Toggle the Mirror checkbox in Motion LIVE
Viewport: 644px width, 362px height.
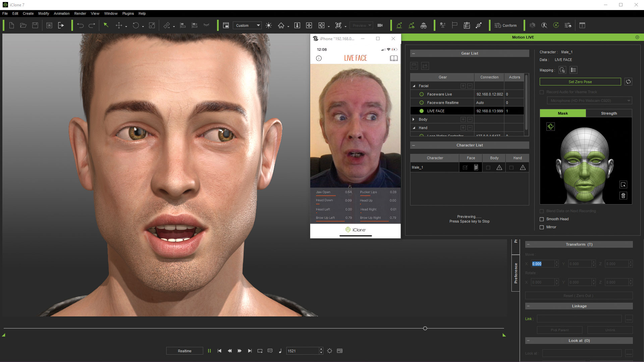point(541,227)
